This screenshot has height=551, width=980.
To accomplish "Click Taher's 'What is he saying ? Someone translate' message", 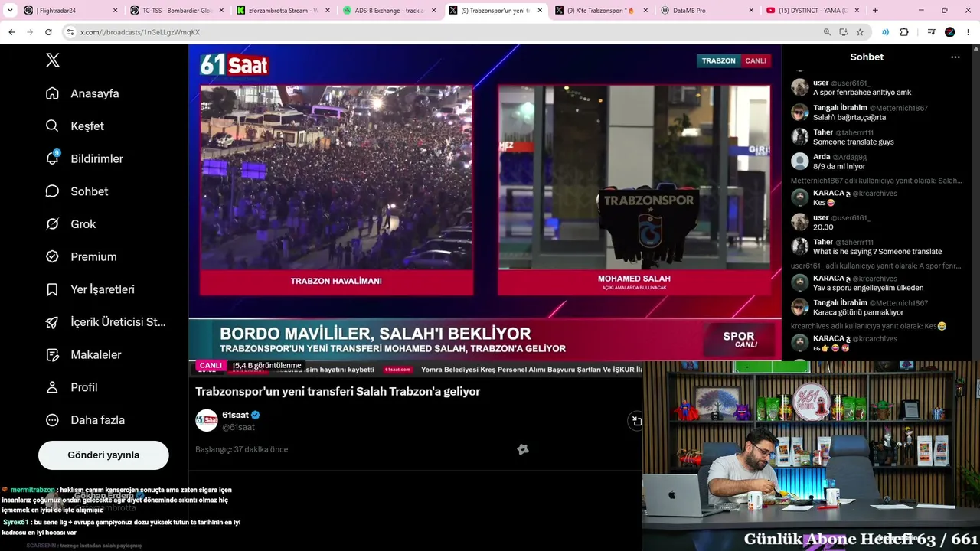I will [x=877, y=252].
